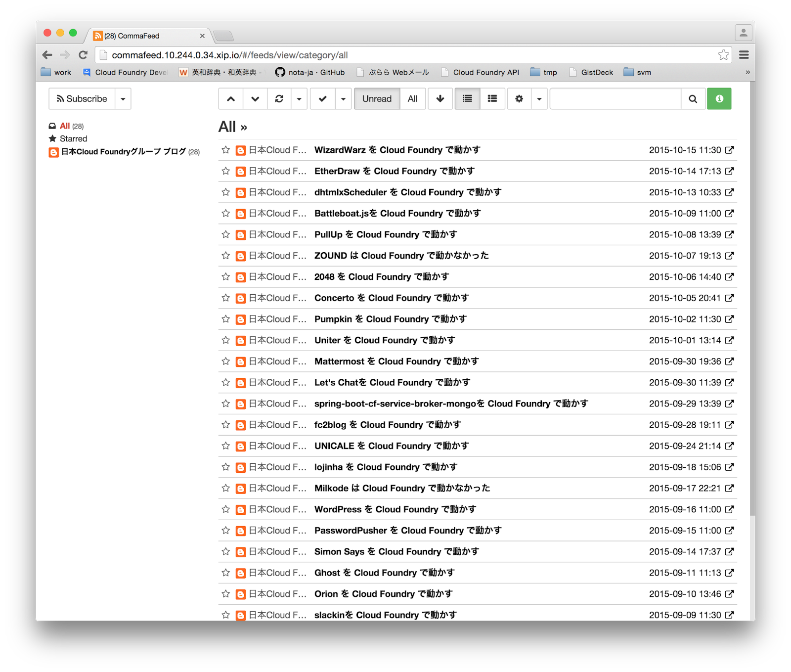The width and height of the screenshot is (791, 672).
Task: Open Ghost entry via external link icon
Action: point(729,573)
